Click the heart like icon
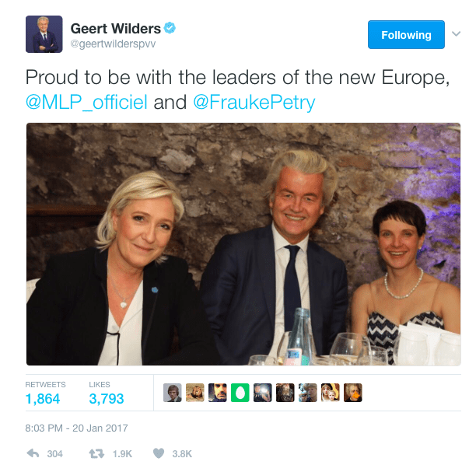This screenshot has width=476, height=472. (x=159, y=453)
